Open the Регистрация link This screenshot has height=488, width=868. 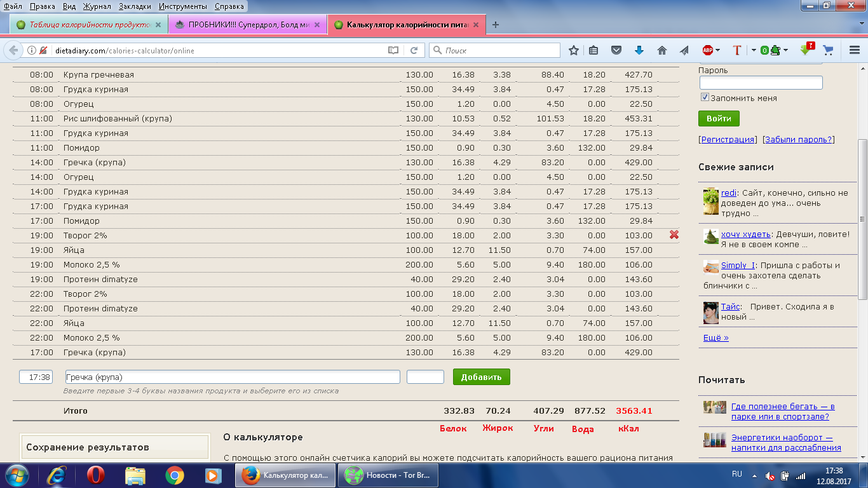tap(728, 139)
